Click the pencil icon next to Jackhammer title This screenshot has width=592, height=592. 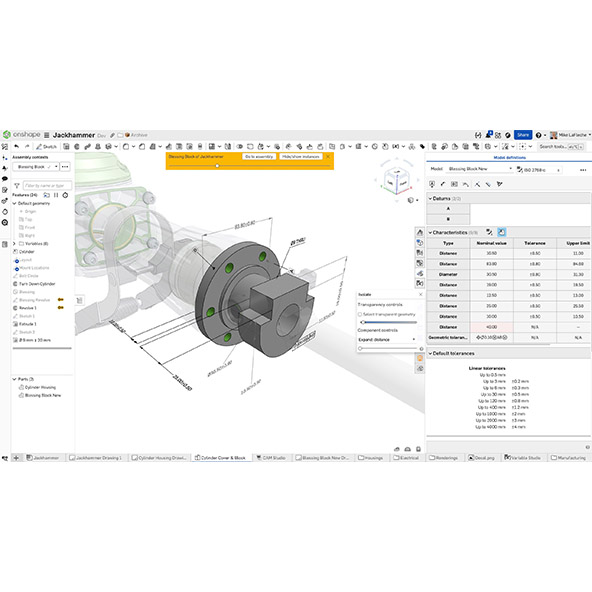coord(112,135)
